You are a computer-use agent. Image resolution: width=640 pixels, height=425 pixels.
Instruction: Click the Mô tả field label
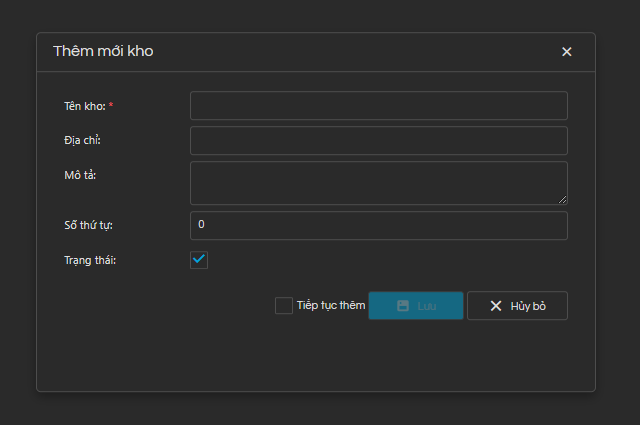click(x=79, y=175)
